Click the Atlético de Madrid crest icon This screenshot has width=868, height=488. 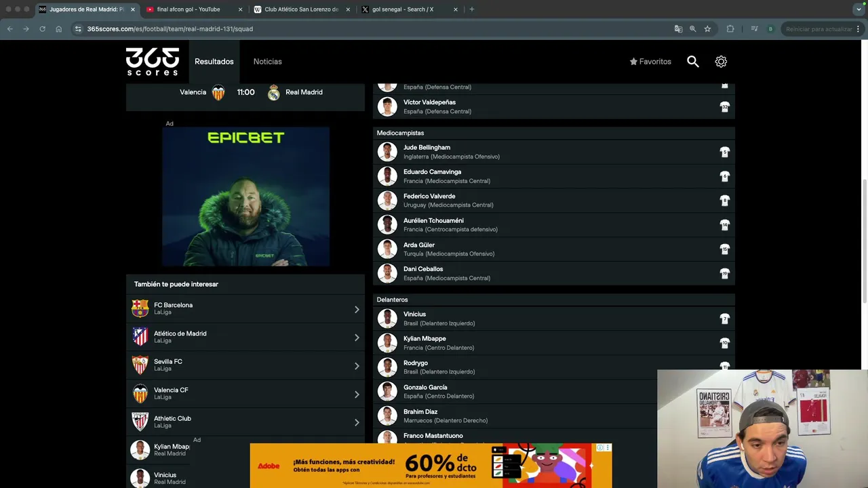click(140, 337)
